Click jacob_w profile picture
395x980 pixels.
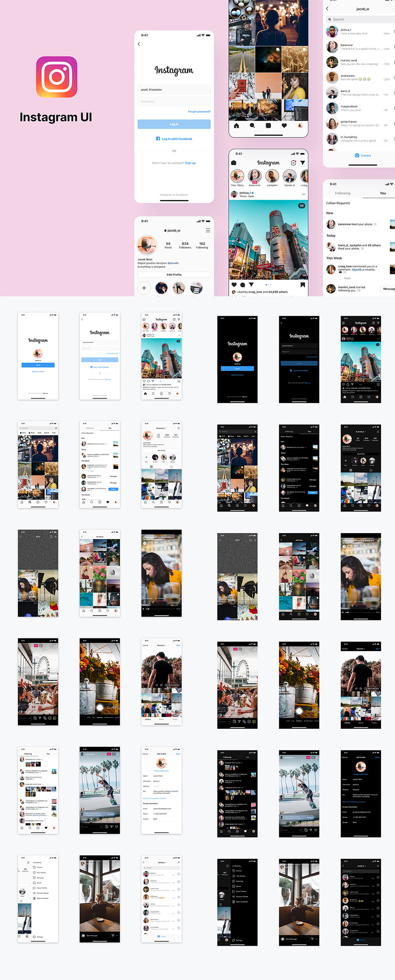tap(147, 245)
